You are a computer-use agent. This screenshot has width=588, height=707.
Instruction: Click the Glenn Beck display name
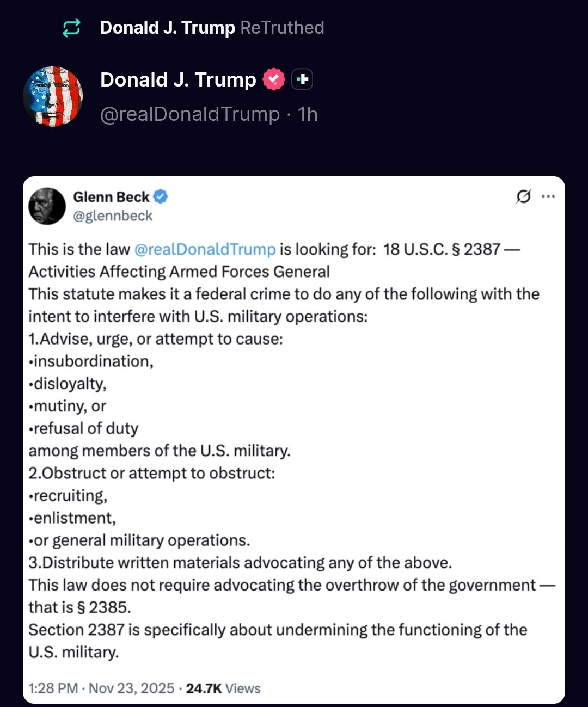tap(111, 197)
